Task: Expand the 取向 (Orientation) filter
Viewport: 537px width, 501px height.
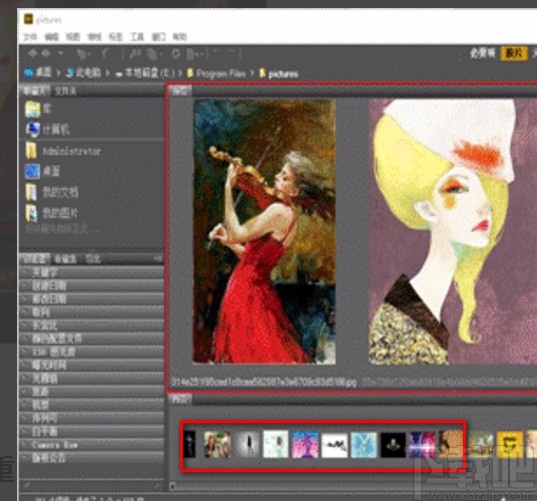Action: click(92, 312)
